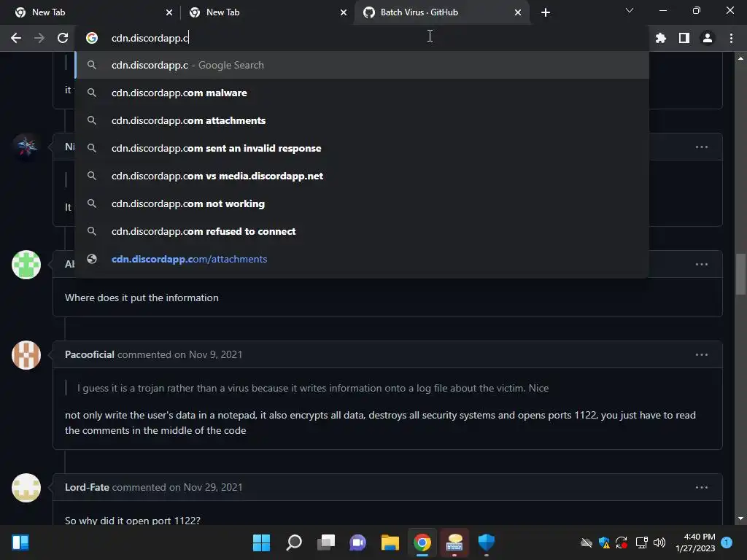Click the 'So why did it open port 1122?' text
Image resolution: width=747 pixels, height=560 pixels.
pyautogui.click(x=133, y=521)
